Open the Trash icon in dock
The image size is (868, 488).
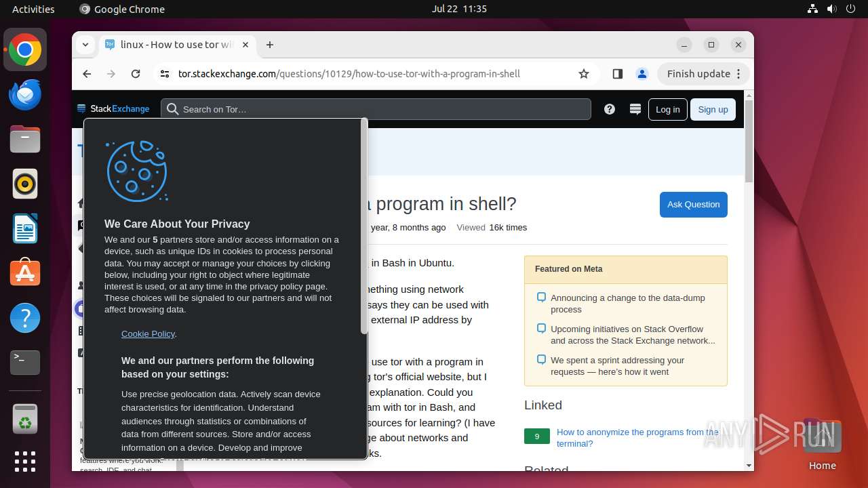point(25,419)
